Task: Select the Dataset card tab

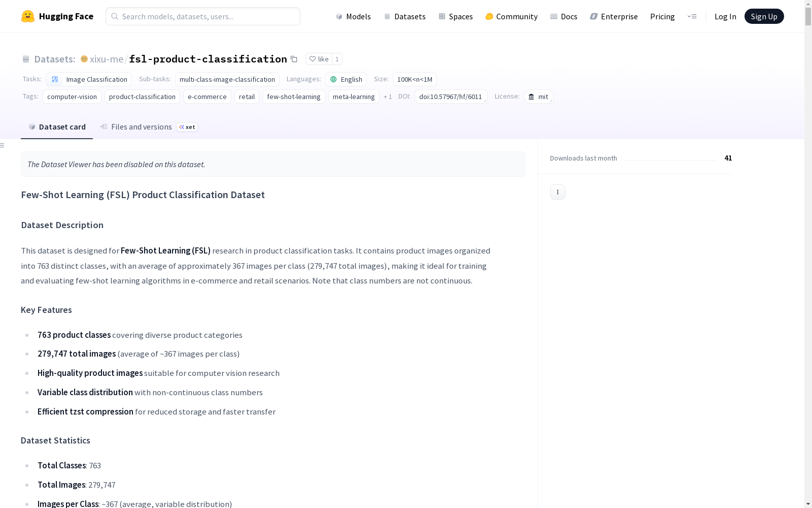Action: [57, 127]
